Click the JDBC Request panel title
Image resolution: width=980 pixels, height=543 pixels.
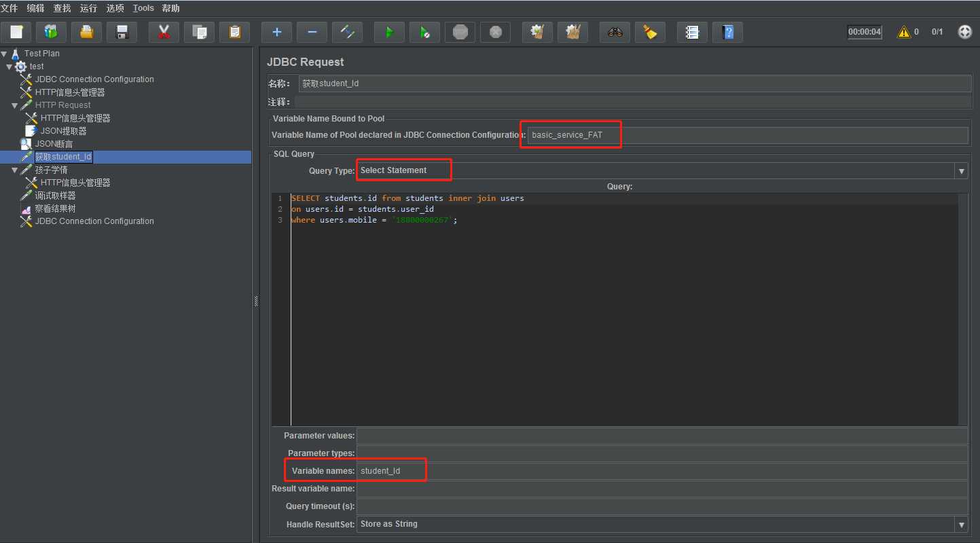(x=306, y=62)
